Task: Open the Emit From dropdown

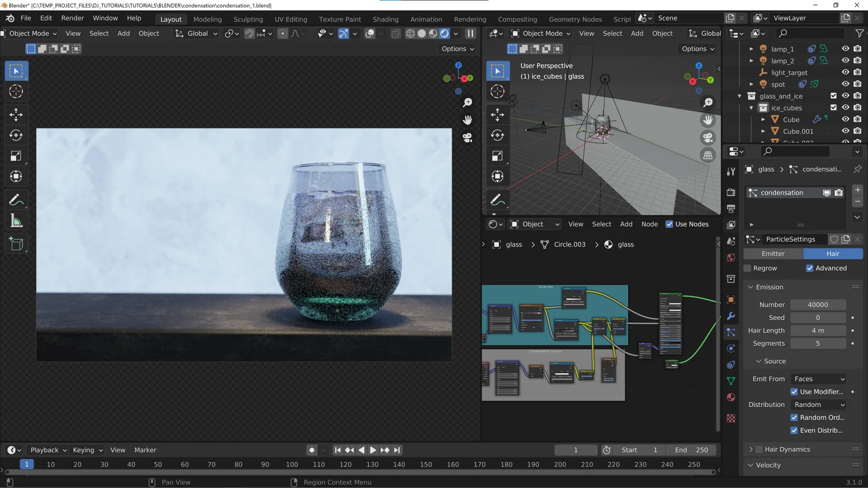Action: 818,378
